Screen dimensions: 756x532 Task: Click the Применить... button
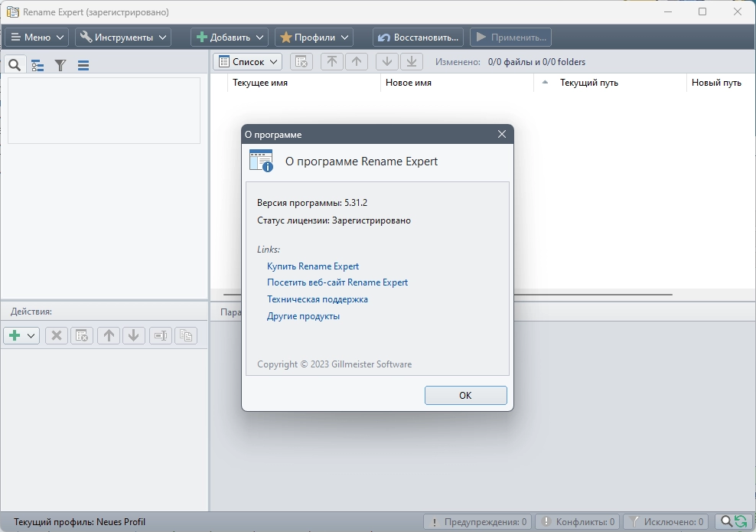click(x=510, y=38)
